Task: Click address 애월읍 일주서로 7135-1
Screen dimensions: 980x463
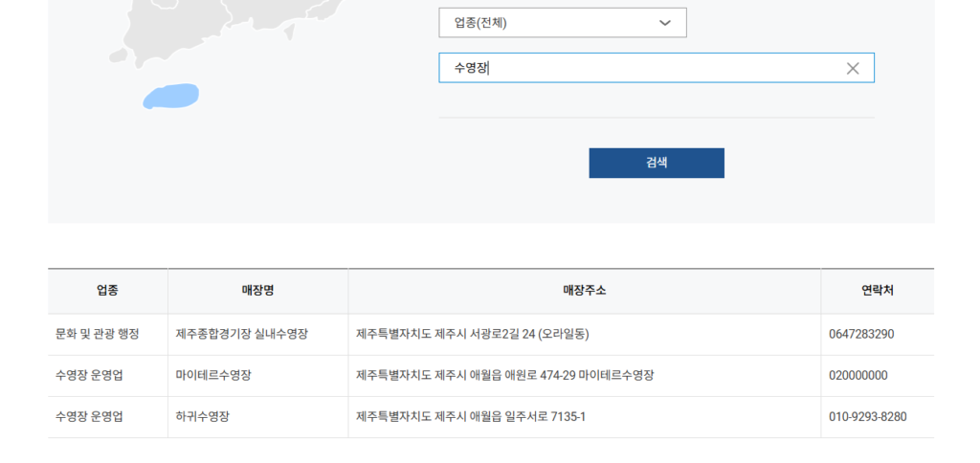Action: coord(527,417)
